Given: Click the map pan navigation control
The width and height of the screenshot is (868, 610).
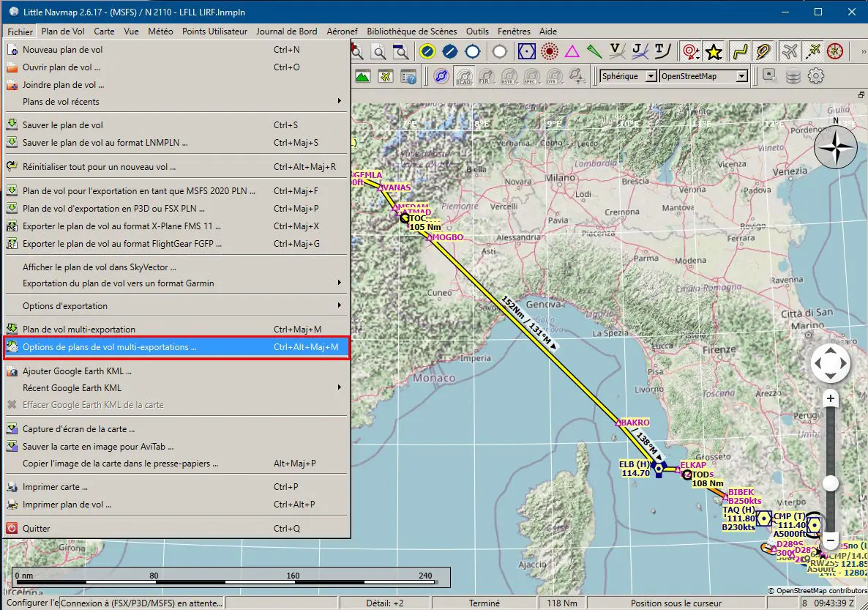Looking at the screenshot, I should [x=831, y=363].
